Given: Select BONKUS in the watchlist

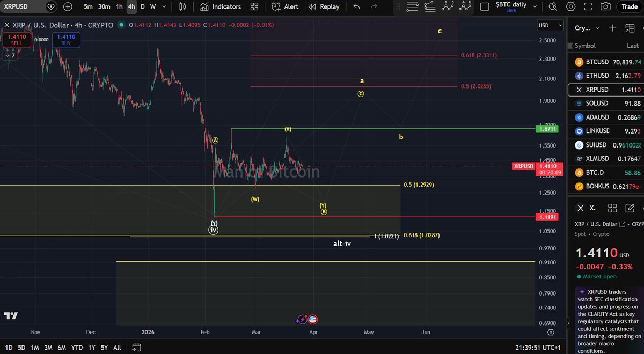Looking at the screenshot, I should pos(606,187).
